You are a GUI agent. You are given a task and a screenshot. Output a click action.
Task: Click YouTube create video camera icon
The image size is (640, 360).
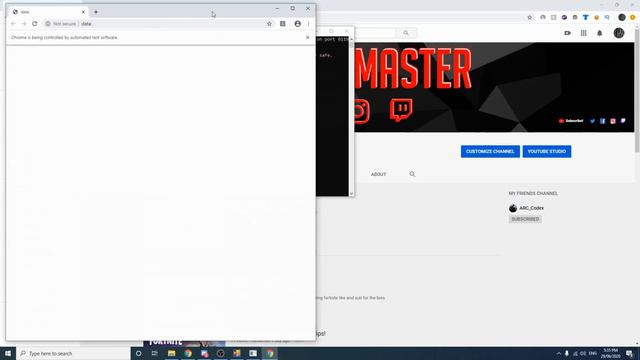[567, 33]
